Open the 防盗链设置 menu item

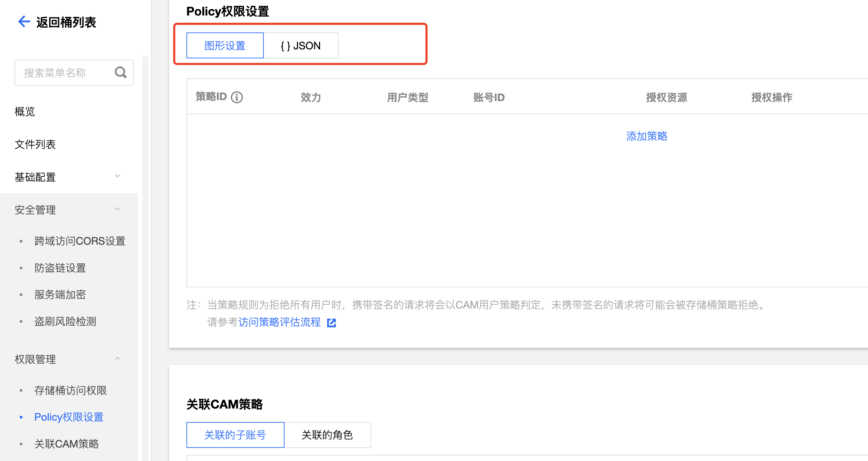point(60,268)
